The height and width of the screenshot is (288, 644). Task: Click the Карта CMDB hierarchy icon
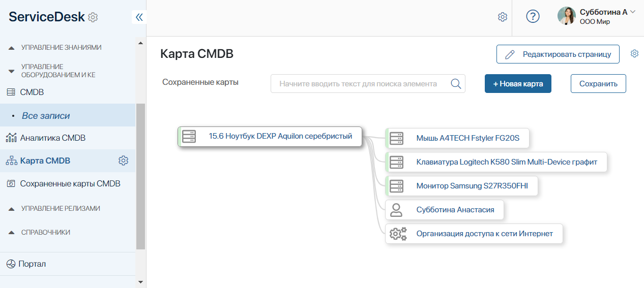[x=11, y=161]
